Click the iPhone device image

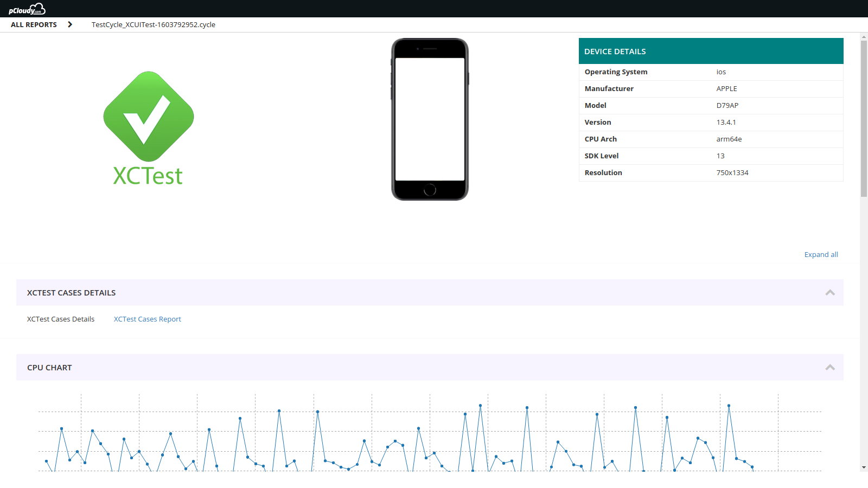tap(430, 119)
